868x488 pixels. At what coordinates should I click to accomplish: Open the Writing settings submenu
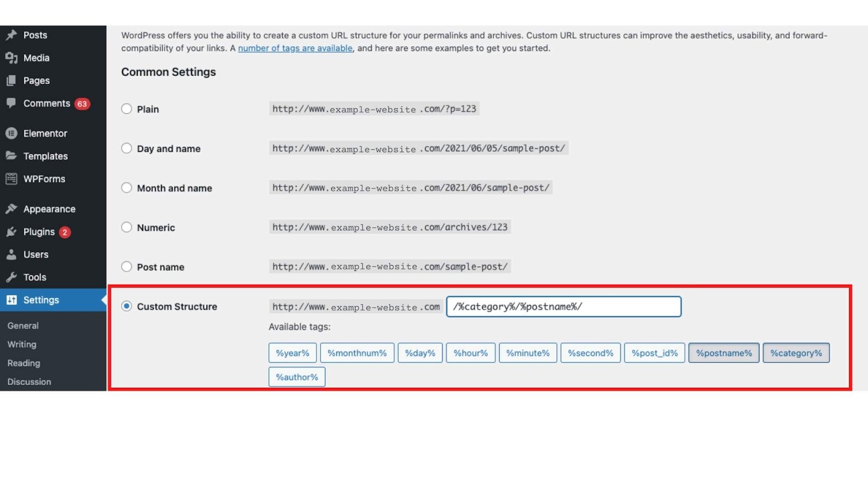pyautogui.click(x=22, y=344)
